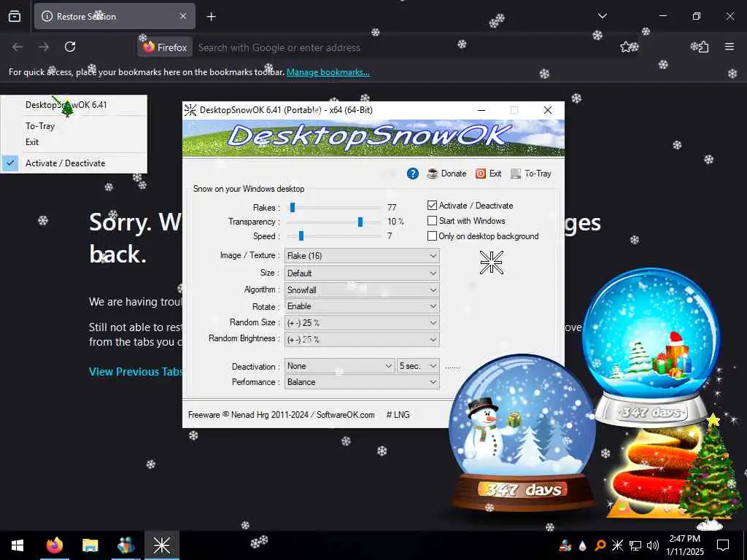Reload the page in Firefox
Image resolution: width=747 pixels, height=560 pixels.
[70, 47]
